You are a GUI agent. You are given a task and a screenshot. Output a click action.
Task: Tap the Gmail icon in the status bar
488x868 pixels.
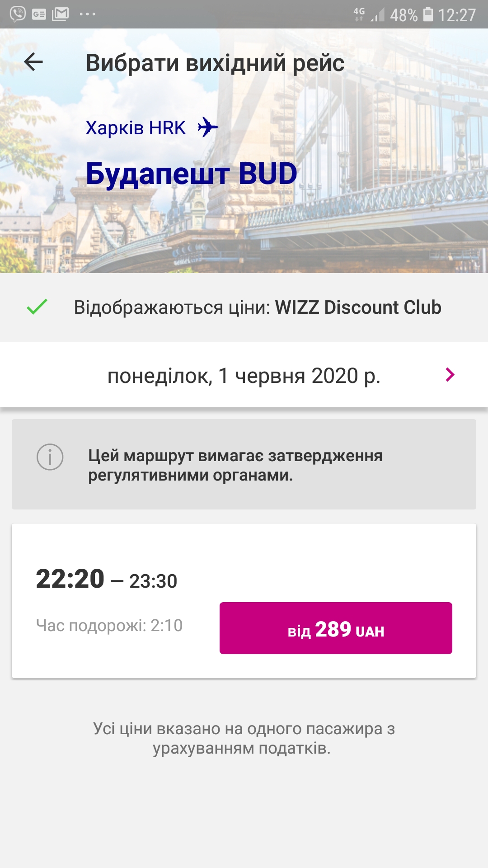[60, 14]
